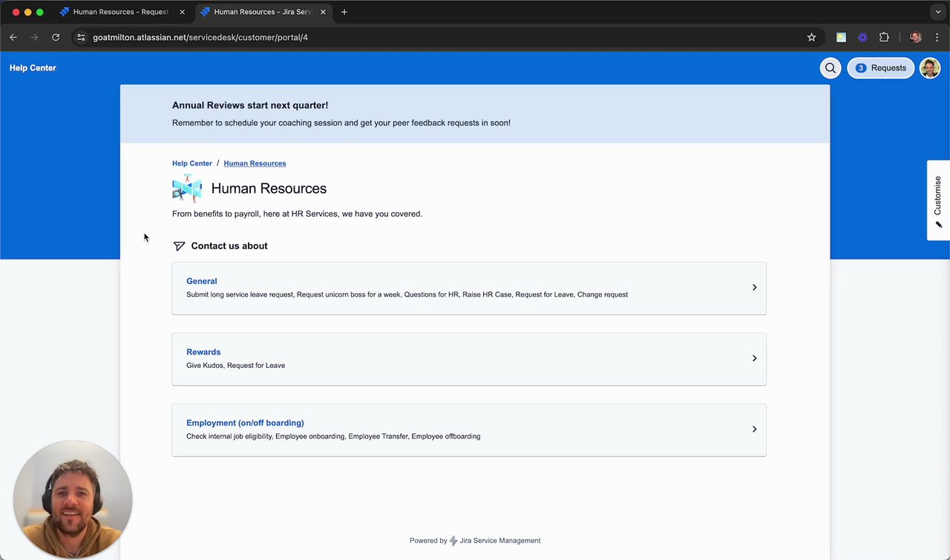Click the Human Resources portal logo
The height and width of the screenshot is (560, 950).
point(187,188)
